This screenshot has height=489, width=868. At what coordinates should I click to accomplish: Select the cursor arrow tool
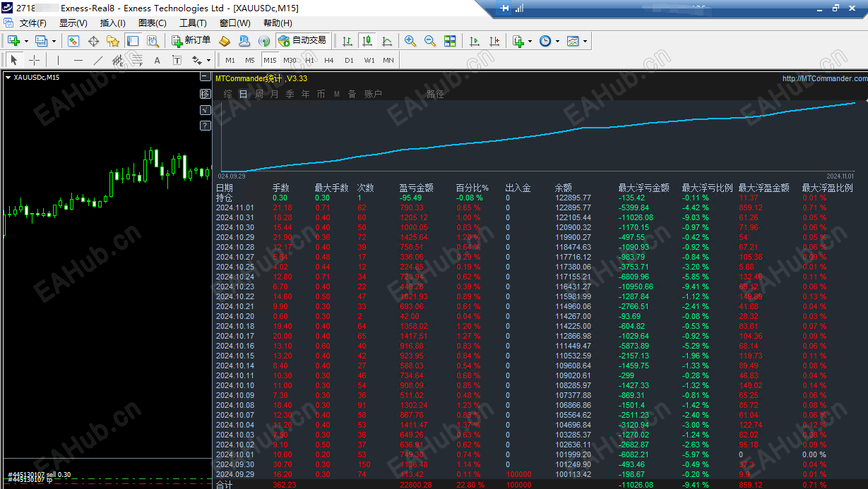pyautogui.click(x=13, y=60)
